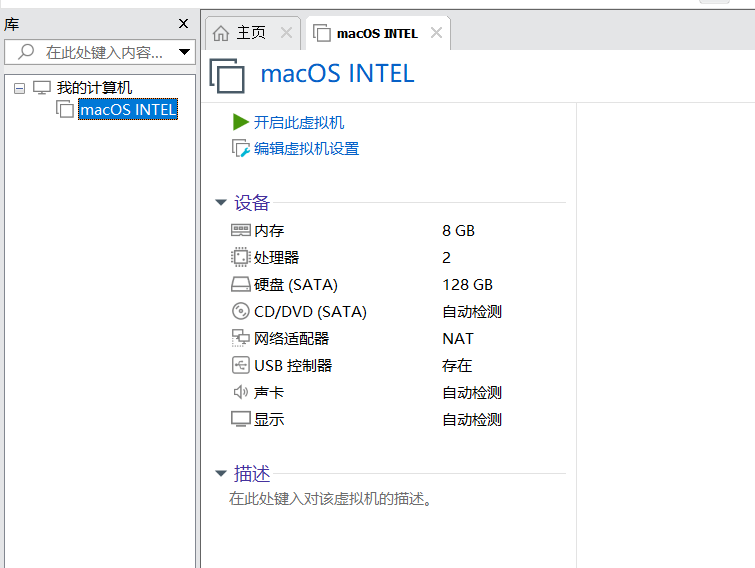Focus the library search box 在此处键入内容
Viewport: 755px width, 568px height.
[100, 52]
